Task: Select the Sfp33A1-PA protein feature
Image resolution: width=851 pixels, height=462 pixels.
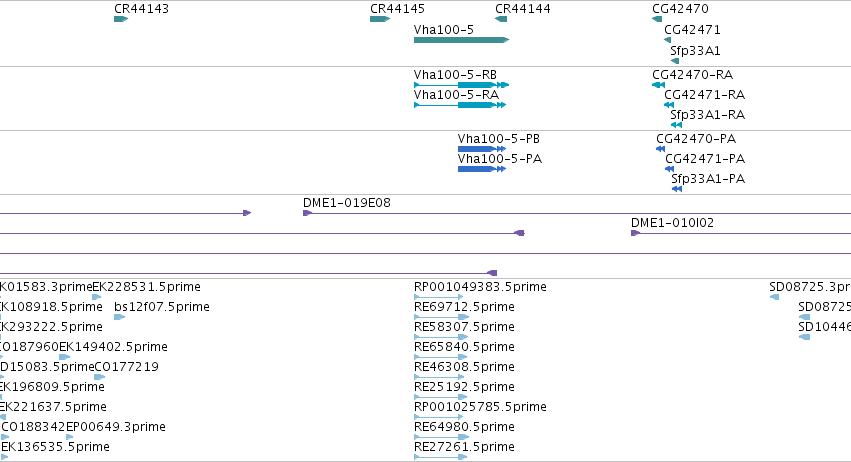Action: [677, 189]
